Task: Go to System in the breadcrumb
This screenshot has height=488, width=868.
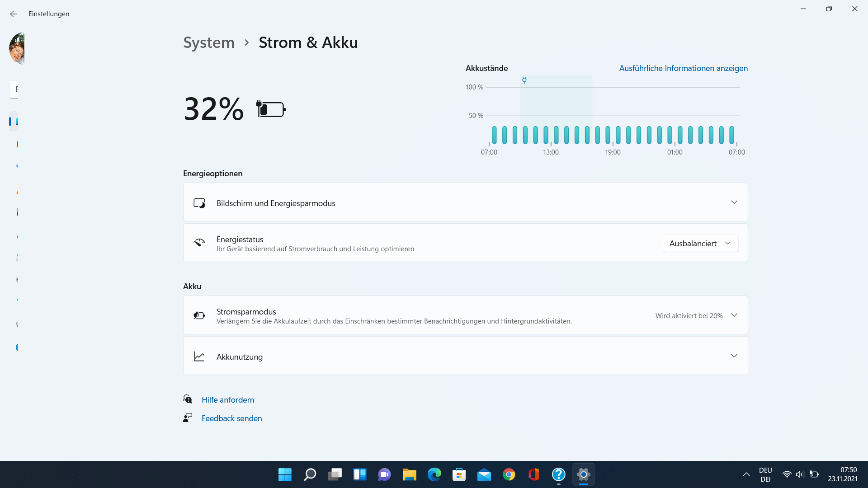Action: tap(209, 42)
